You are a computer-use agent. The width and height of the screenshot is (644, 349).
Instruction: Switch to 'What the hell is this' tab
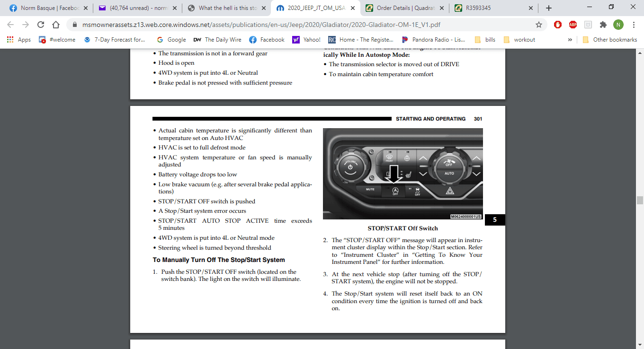(x=223, y=8)
